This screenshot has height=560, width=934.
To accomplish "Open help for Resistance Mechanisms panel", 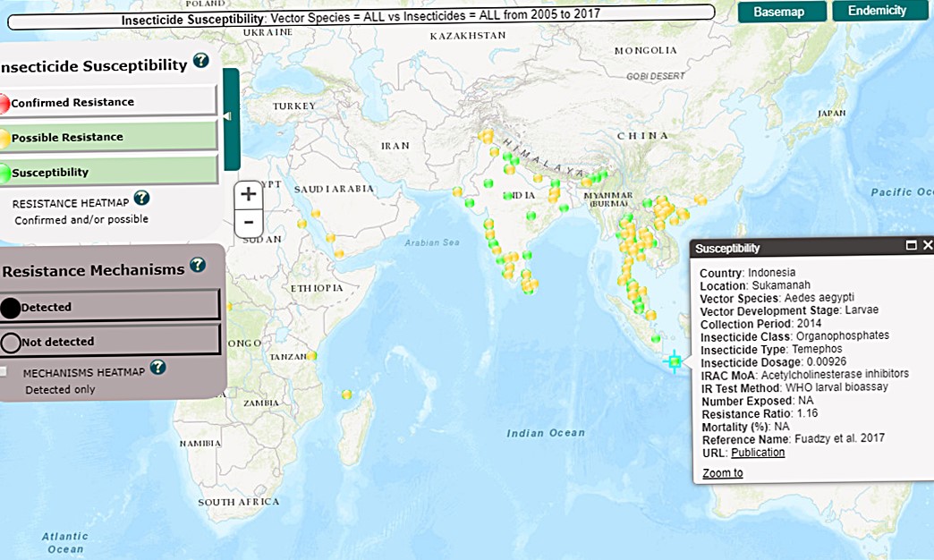I will [x=198, y=265].
